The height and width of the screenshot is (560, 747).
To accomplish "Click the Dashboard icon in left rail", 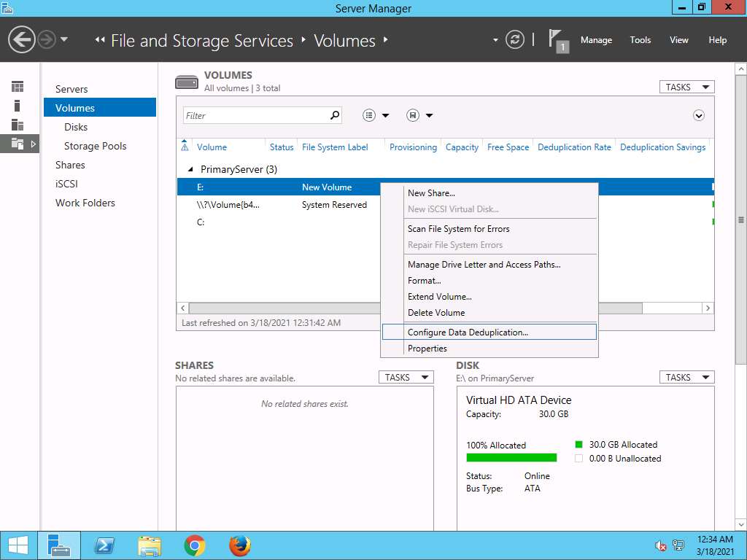I will click(18, 87).
